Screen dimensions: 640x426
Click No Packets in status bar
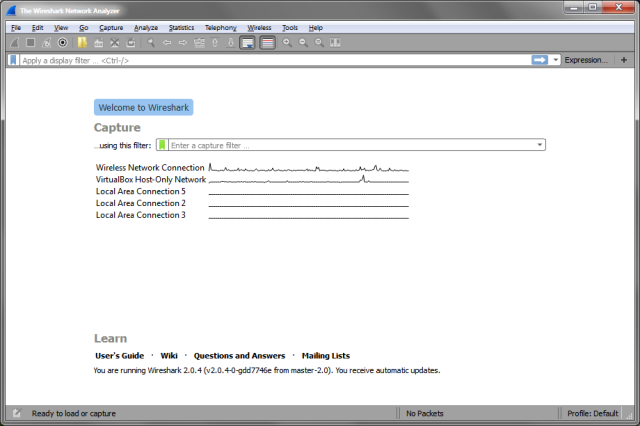[x=424, y=413]
